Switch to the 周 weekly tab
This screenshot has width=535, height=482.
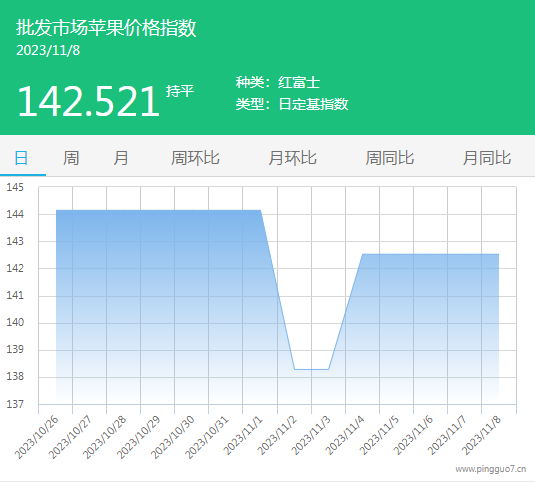(71, 158)
